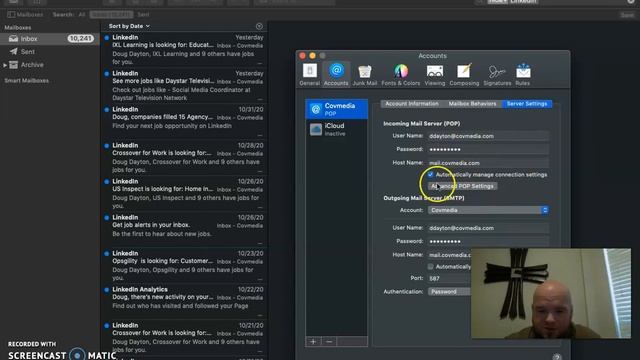Image resolution: width=640 pixels, height=360 pixels.
Task: Open the Viewing preferences pane
Action: coord(435,75)
